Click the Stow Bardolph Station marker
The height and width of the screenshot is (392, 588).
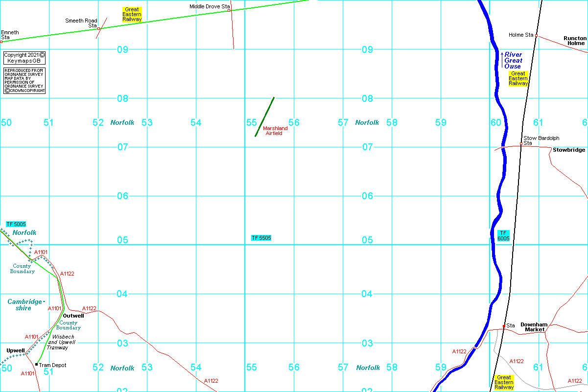tap(521, 144)
